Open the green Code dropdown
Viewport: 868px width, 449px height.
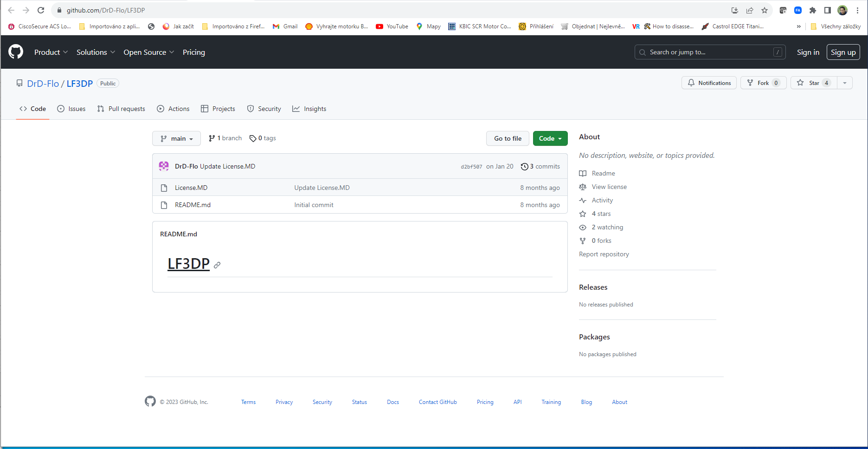550,138
